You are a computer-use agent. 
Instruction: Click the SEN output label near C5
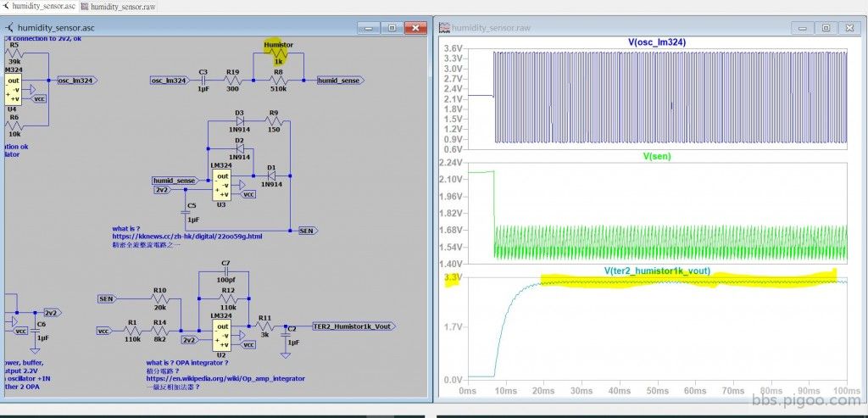(x=308, y=231)
